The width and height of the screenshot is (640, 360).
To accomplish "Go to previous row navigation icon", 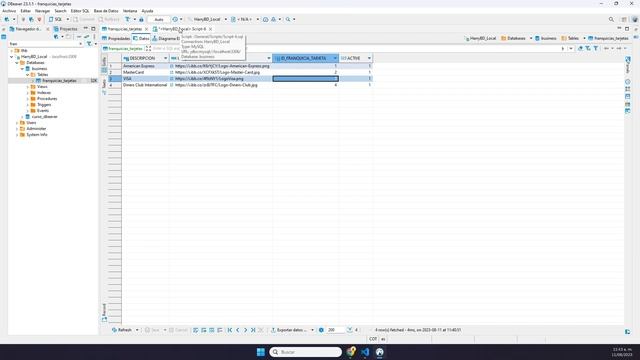I will click(x=238, y=330).
